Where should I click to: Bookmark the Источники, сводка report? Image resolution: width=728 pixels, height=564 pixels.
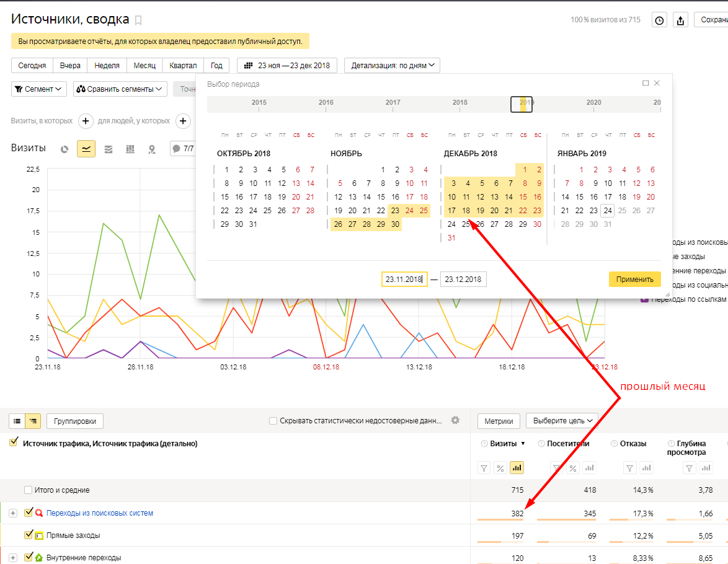138,20
